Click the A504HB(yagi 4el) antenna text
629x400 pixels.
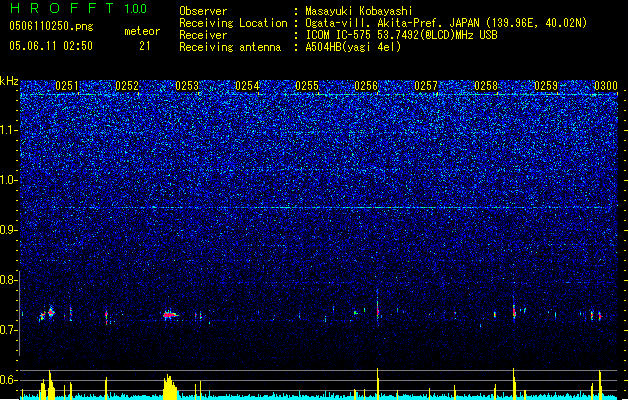[x=353, y=47]
